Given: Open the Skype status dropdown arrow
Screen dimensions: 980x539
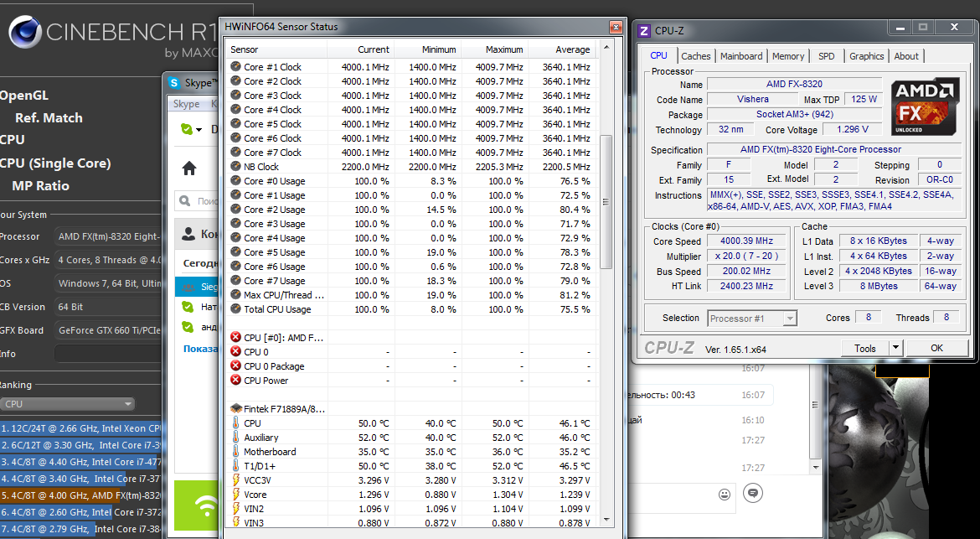Looking at the screenshot, I should (199, 130).
